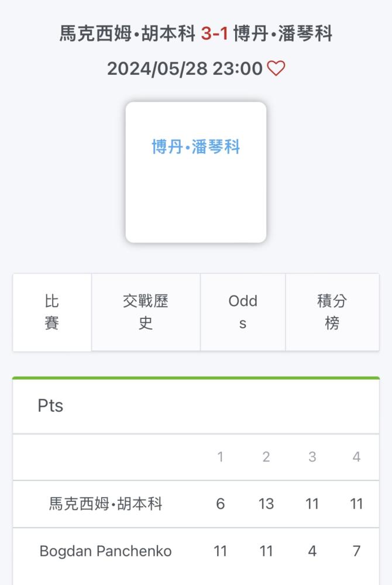
Task: Click 博丹·潘琴科 name in title
Action: pyautogui.click(x=283, y=33)
